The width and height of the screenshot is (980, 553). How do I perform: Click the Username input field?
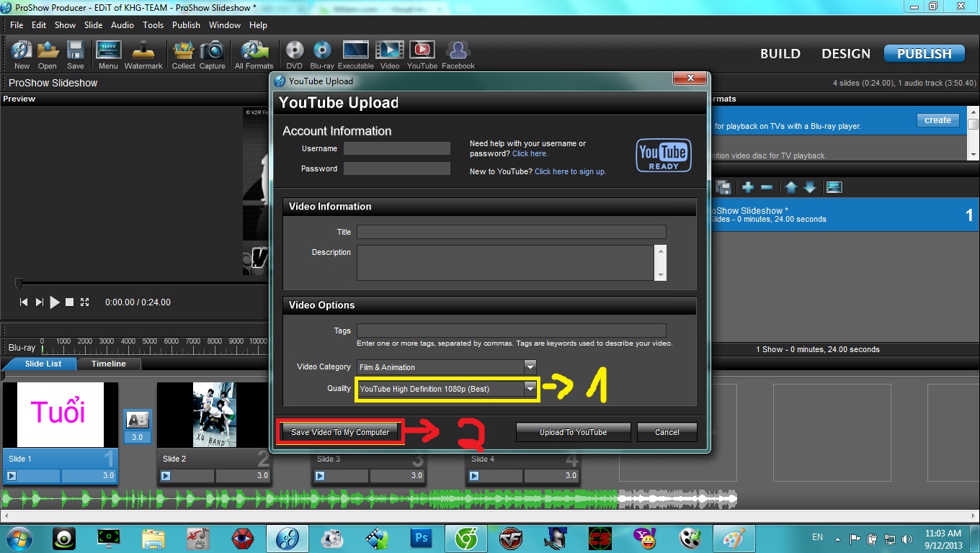click(x=396, y=148)
